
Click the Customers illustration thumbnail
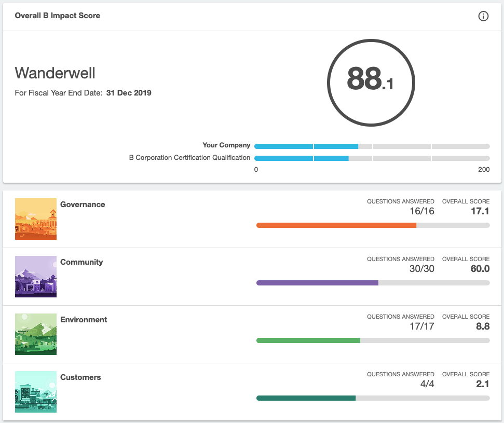tap(36, 392)
